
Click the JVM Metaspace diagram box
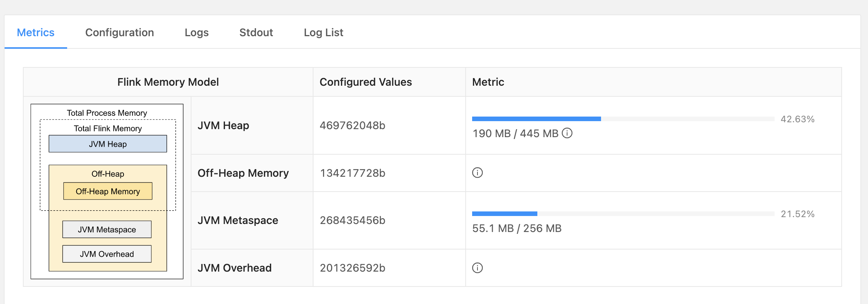pos(107,229)
